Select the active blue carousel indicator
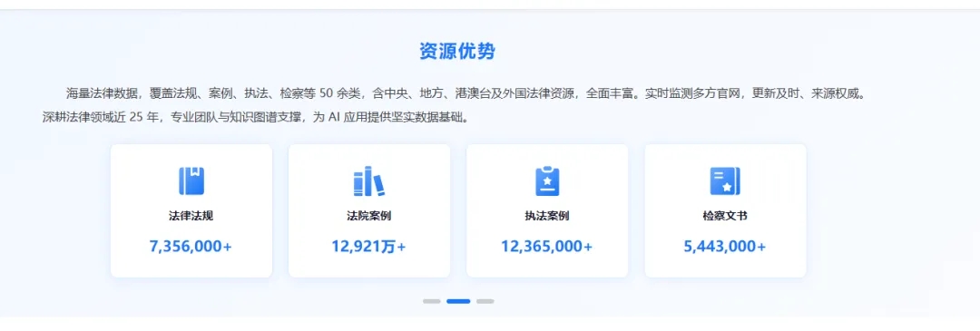 tap(458, 301)
